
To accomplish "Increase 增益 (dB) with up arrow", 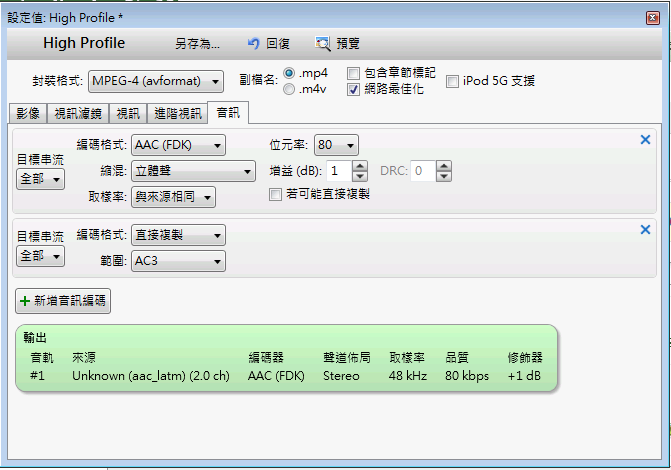I will [x=360, y=166].
